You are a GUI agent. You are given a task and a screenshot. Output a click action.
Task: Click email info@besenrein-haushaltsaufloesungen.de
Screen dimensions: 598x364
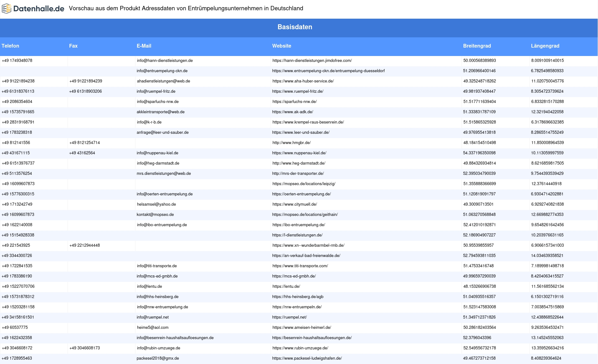tap(175, 338)
